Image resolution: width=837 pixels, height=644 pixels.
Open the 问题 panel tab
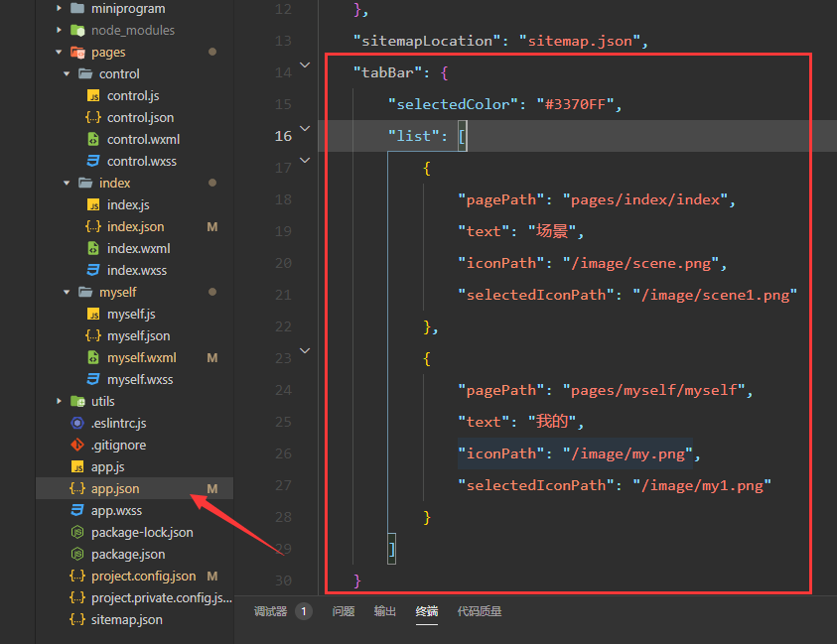coord(344,611)
